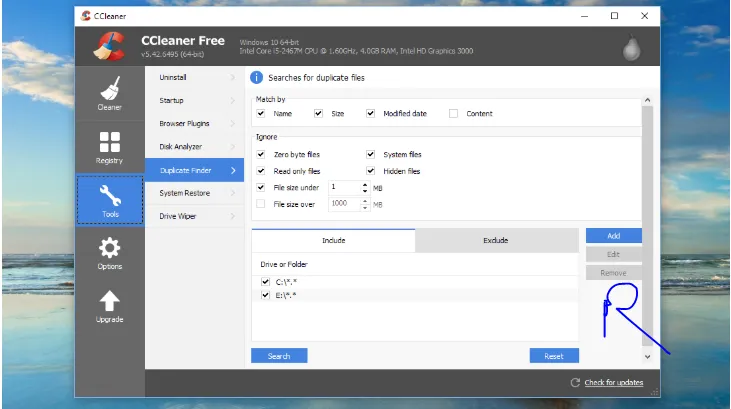Screen dimensions: 731x409
Task: Click chevron next to Startup
Action: [x=233, y=100]
